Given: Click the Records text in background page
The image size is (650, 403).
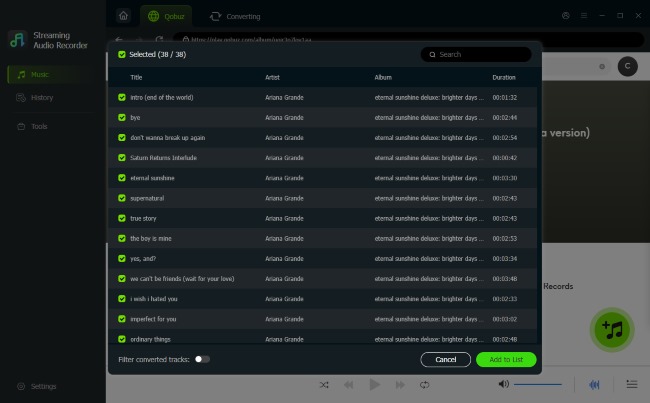Looking at the screenshot, I should point(558,286).
